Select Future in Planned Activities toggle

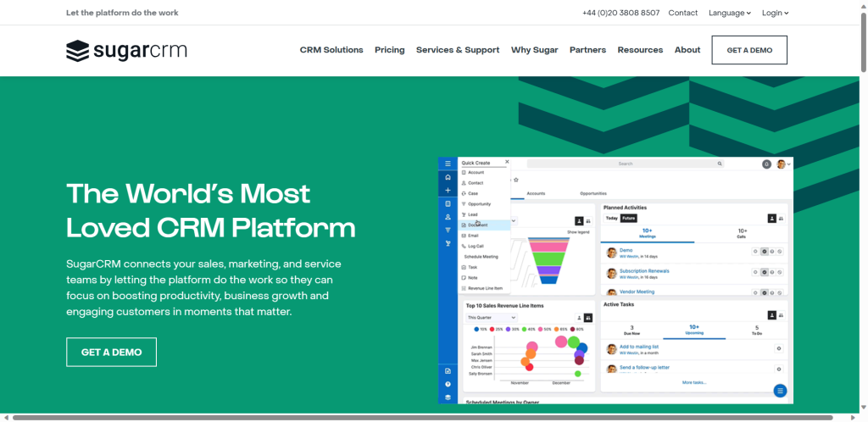point(628,218)
